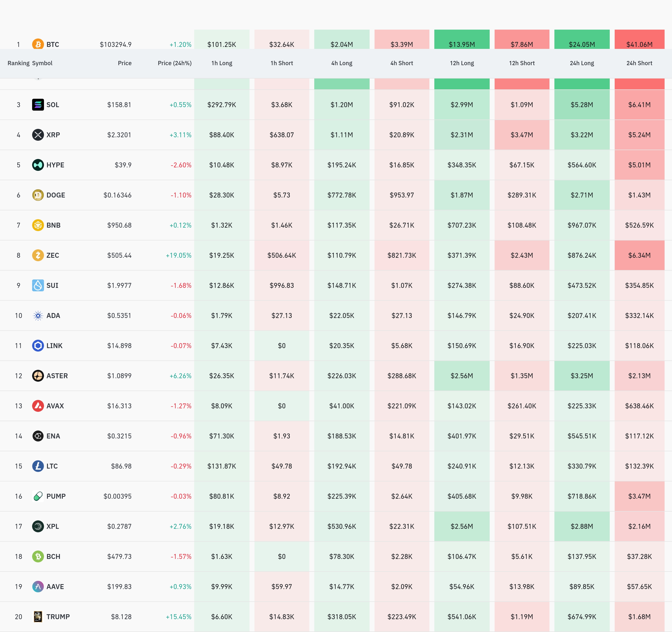
Task: Click the Chainlink LINK icon
Action: [38, 346]
